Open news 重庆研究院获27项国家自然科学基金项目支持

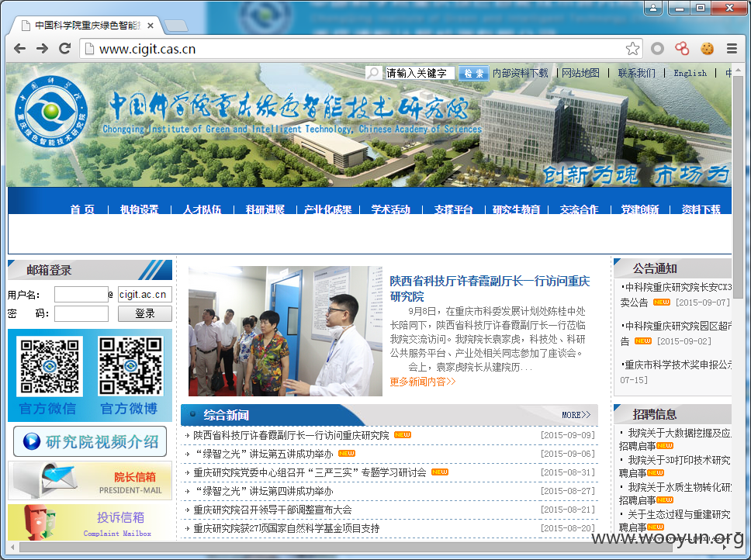click(286, 528)
